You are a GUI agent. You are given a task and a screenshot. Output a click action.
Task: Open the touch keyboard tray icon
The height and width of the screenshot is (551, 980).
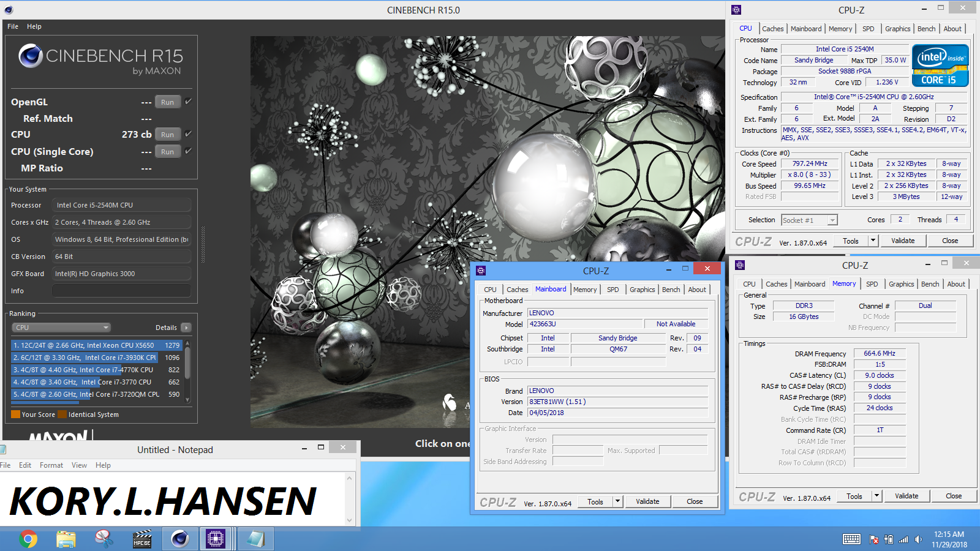pos(851,539)
